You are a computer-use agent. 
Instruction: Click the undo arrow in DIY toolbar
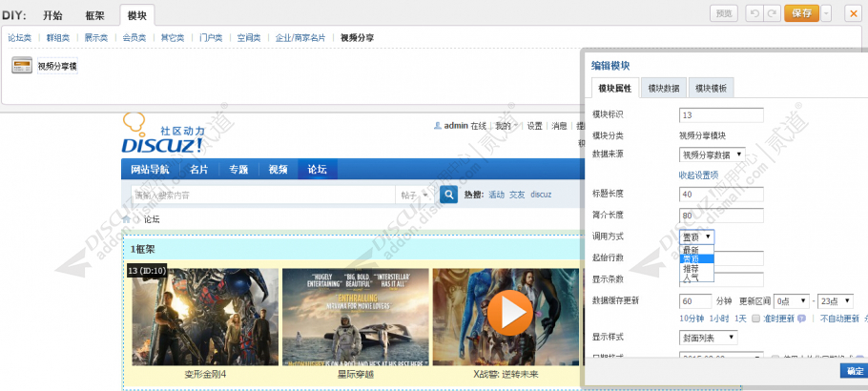[x=754, y=14]
